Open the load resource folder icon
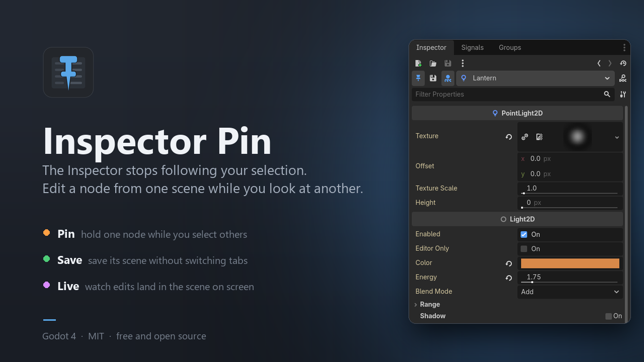The image size is (644, 362). click(x=433, y=63)
